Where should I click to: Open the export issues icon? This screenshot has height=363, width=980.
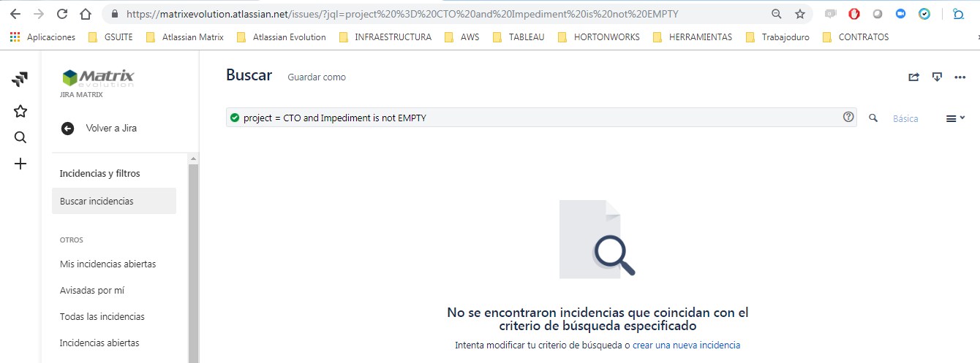(x=937, y=77)
